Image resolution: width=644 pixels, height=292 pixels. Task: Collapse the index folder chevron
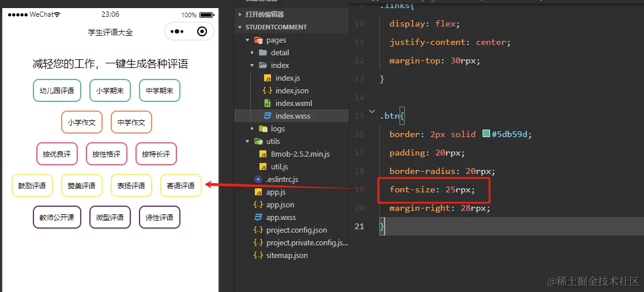click(x=252, y=65)
